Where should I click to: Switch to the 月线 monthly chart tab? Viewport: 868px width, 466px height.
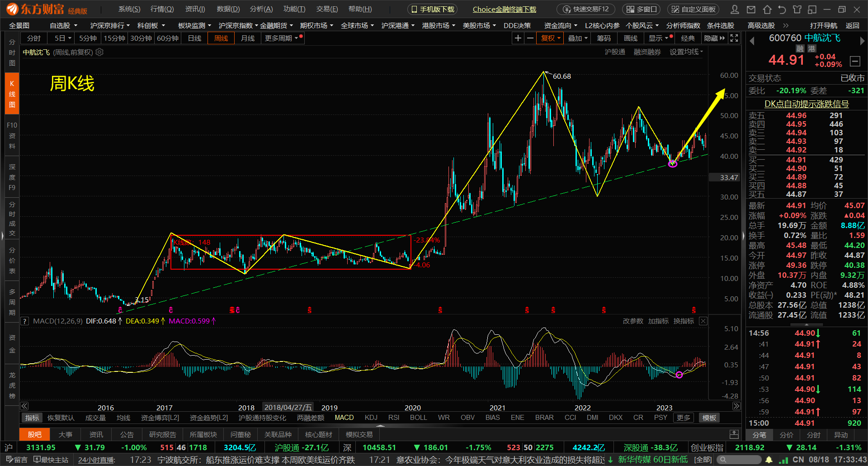coord(247,38)
